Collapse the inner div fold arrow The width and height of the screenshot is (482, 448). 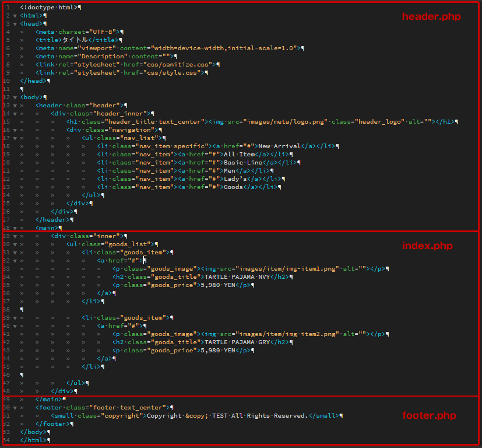click(15, 236)
